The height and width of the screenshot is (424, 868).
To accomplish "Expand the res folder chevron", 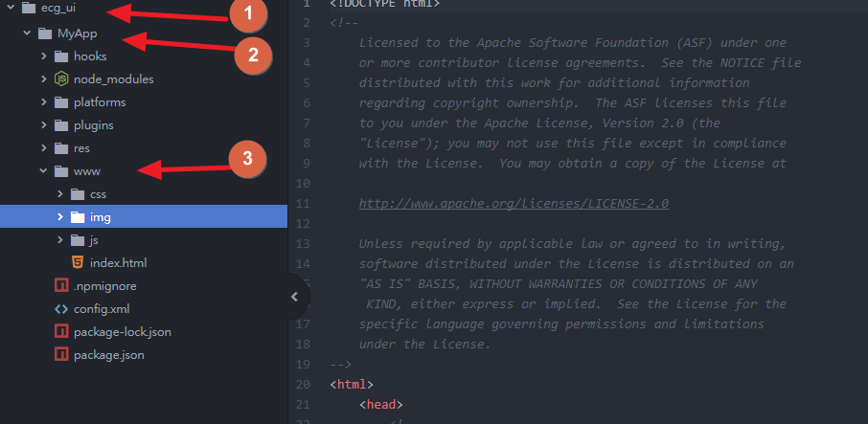I will coord(44,148).
